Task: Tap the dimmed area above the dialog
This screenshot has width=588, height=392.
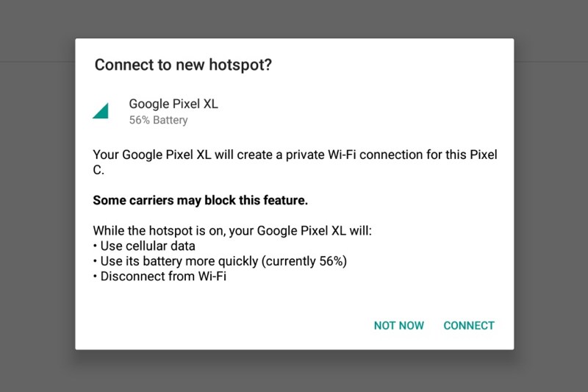Action: 294,19
